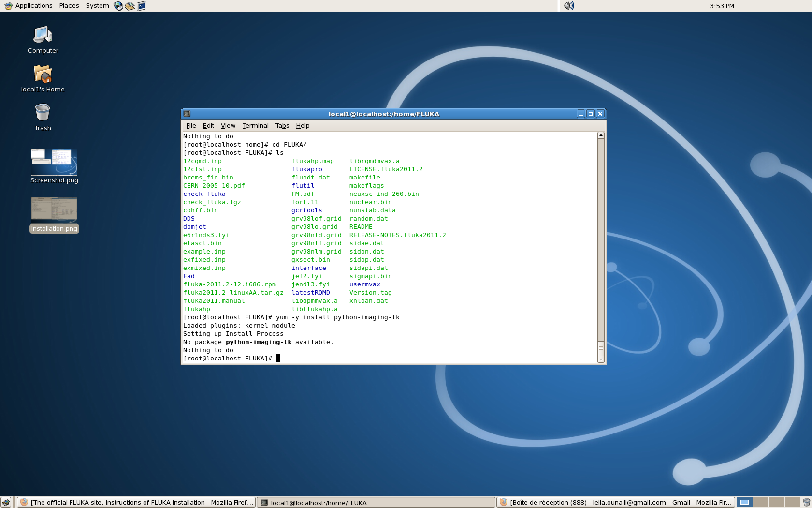Click the taskbar Trash applet icon
The height and width of the screenshot is (508, 812).
(807, 502)
